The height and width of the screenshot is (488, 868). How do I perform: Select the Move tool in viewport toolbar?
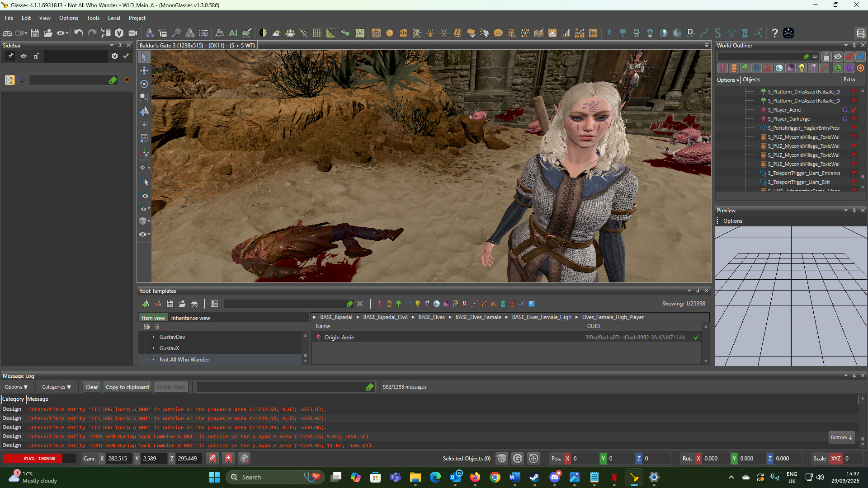pos(144,70)
